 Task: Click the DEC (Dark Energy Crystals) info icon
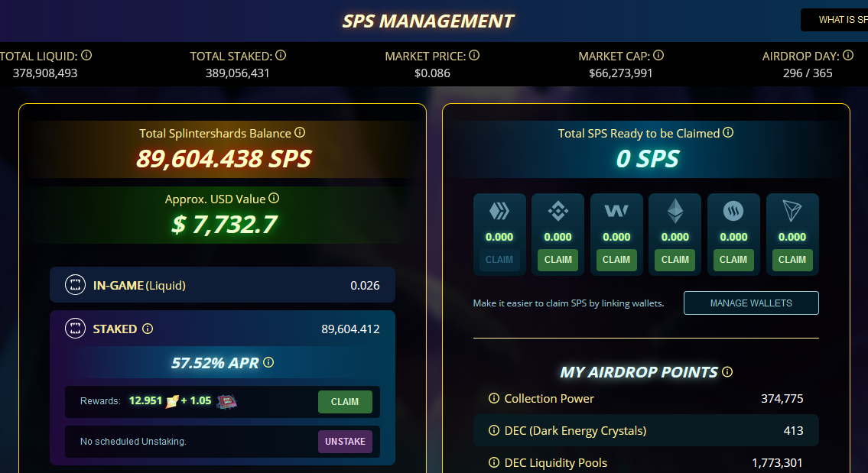point(494,430)
